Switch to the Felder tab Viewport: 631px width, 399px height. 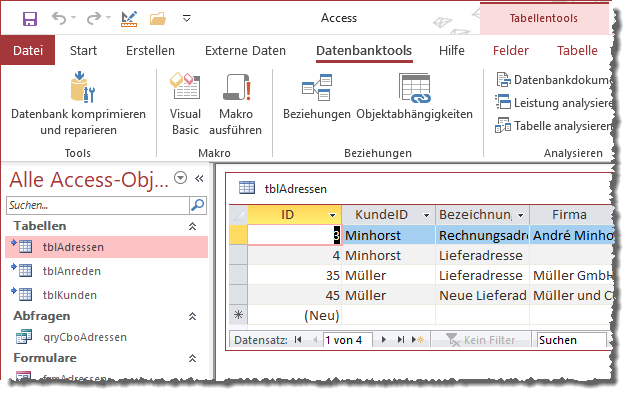pos(511,50)
